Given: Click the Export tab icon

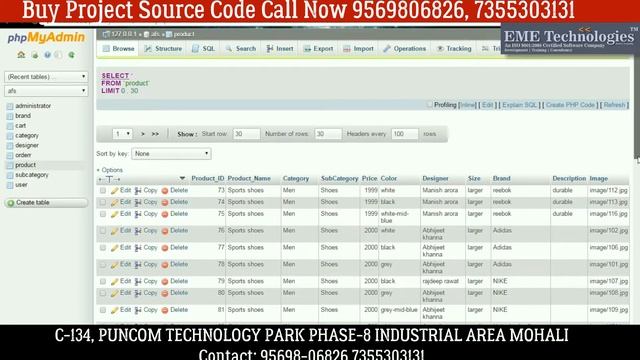Looking at the screenshot, I should click(x=307, y=49).
